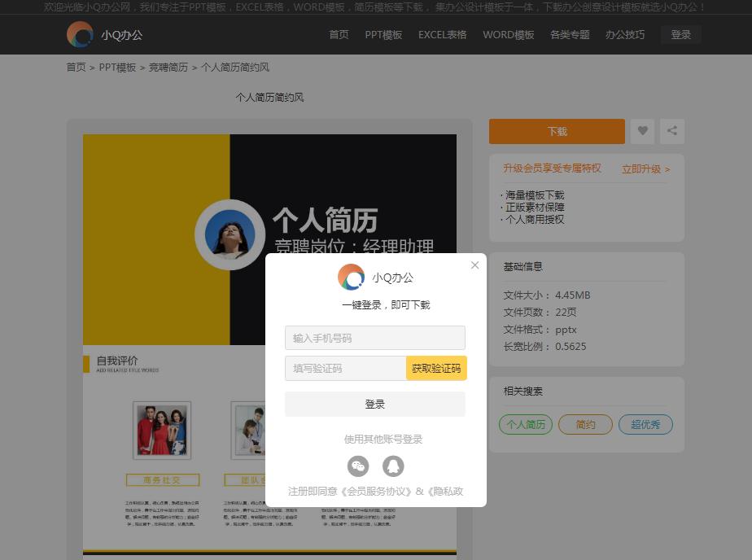752x560 pixels.
Task: Dismiss the login dialog with the X
Action: click(x=474, y=265)
